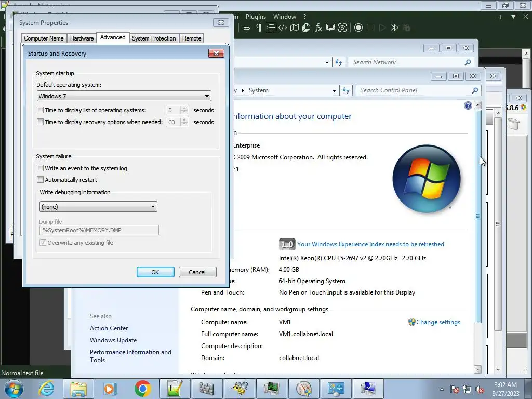Open Windows Update link
Viewport: 532px width, 399px height.
[113, 340]
